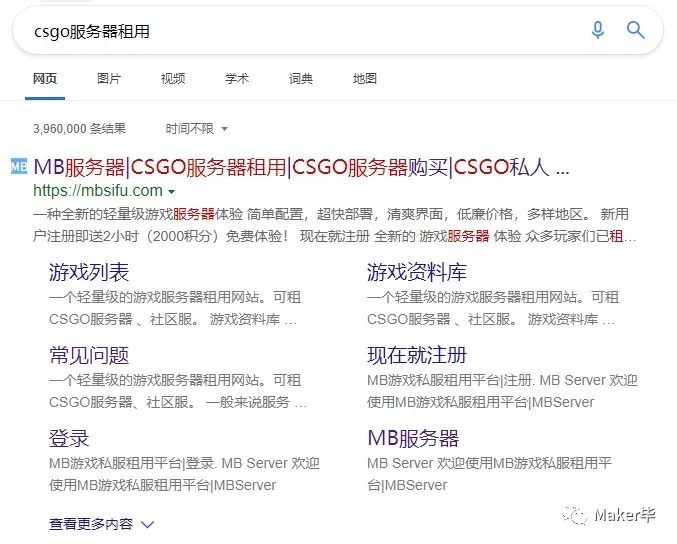Image resolution: width=677 pixels, height=544 pixels.
Task: Click the https://mbsifu.com URL
Action: click(x=98, y=190)
